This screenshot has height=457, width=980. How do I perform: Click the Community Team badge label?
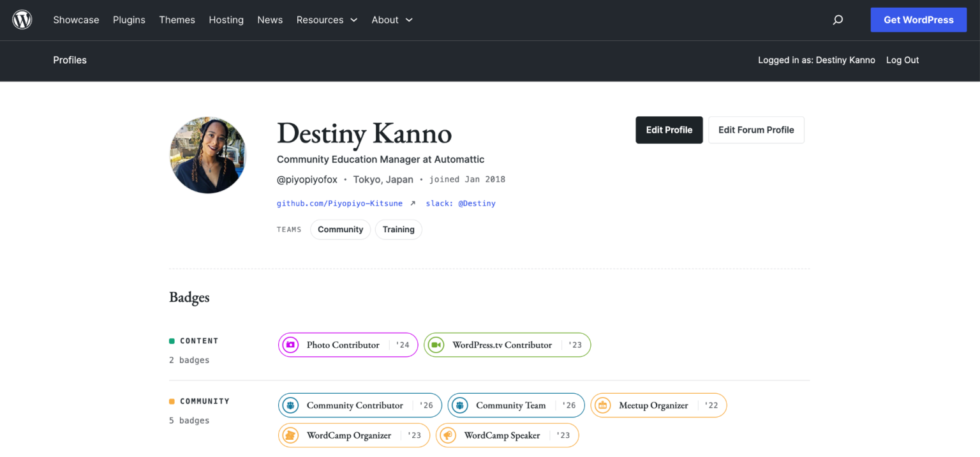point(510,405)
